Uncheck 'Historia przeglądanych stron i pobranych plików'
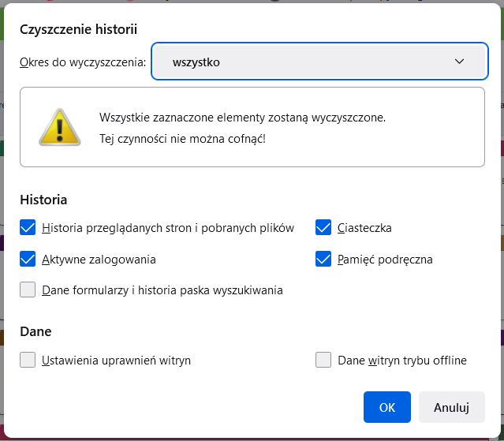The height and width of the screenshot is (441, 504). [28, 228]
